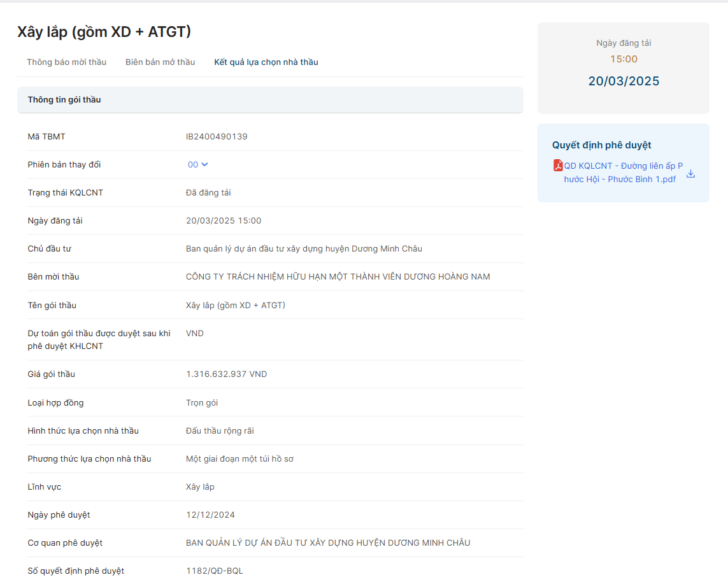Click the Thông tin gói thầu section header
This screenshot has width=728, height=582.
click(64, 100)
